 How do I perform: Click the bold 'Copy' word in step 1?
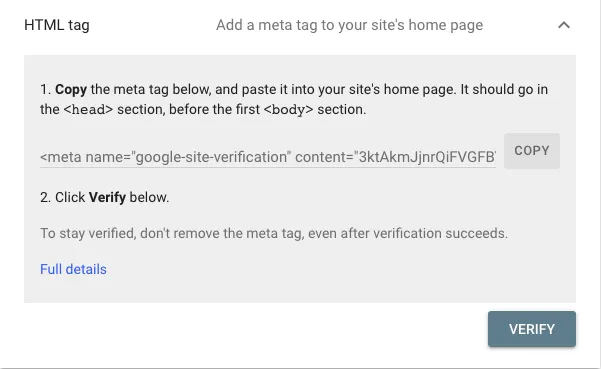[71, 90]
